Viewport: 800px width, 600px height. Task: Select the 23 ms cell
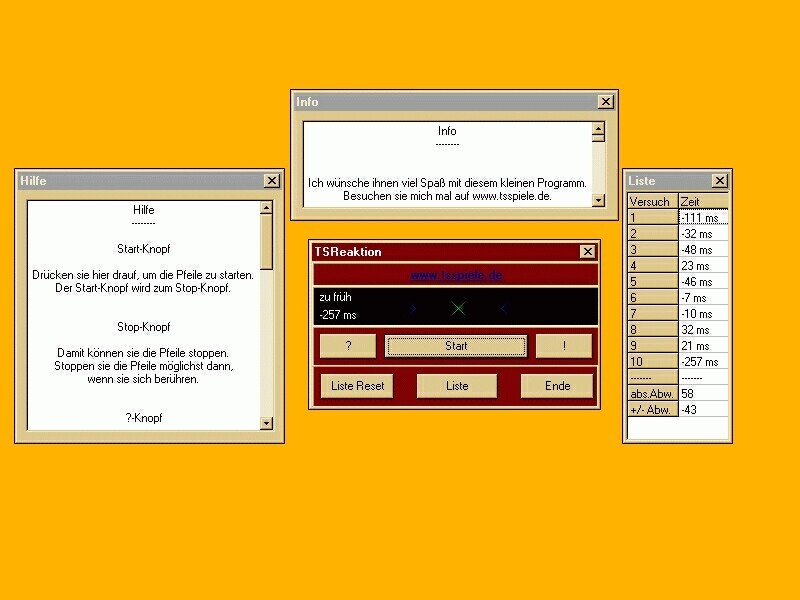pyautogui.click(x=704, y=266)
